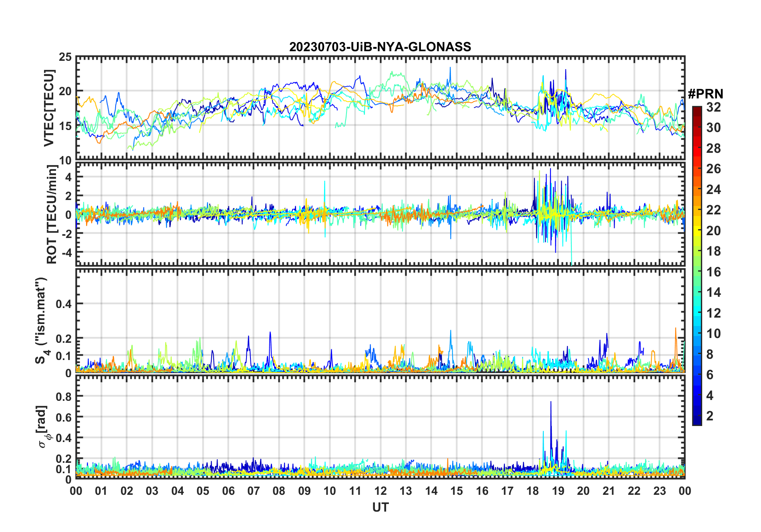The width and height of the screenshot is (761, 532).
Task: Click the ROT [TECU/min] y-axis label
Action: 52,214
